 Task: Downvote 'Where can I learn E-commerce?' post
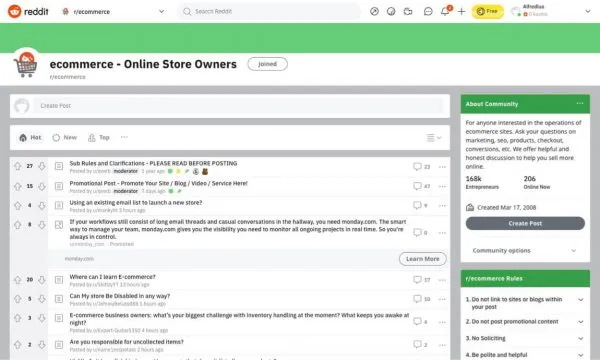point(42,280)
